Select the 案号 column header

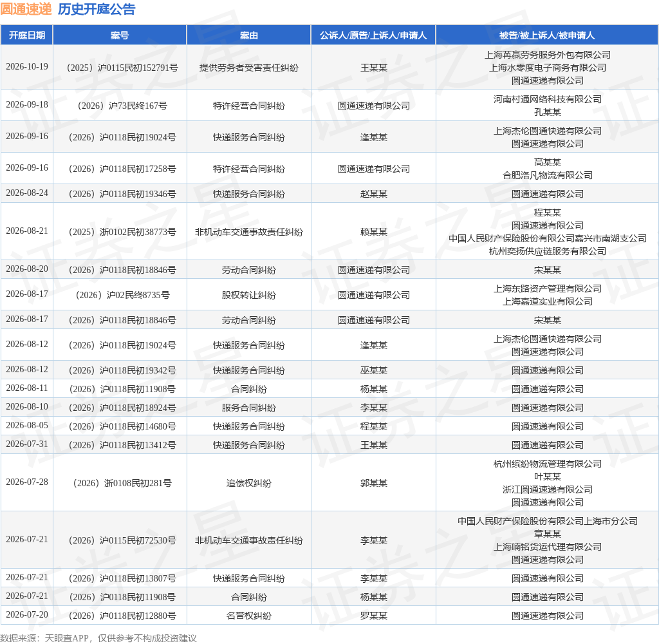pos(120,35)
